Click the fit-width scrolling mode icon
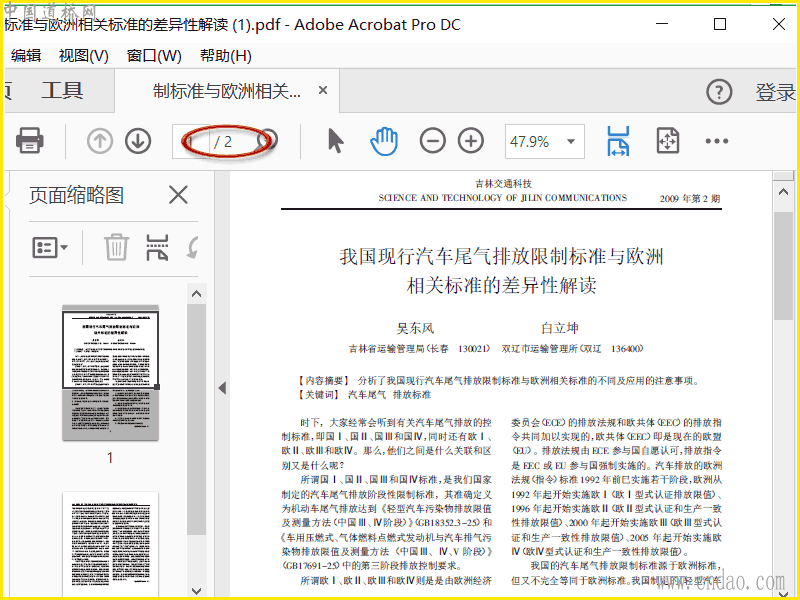The width and height of the screenshot is (800, 600). tap(618, 141)
